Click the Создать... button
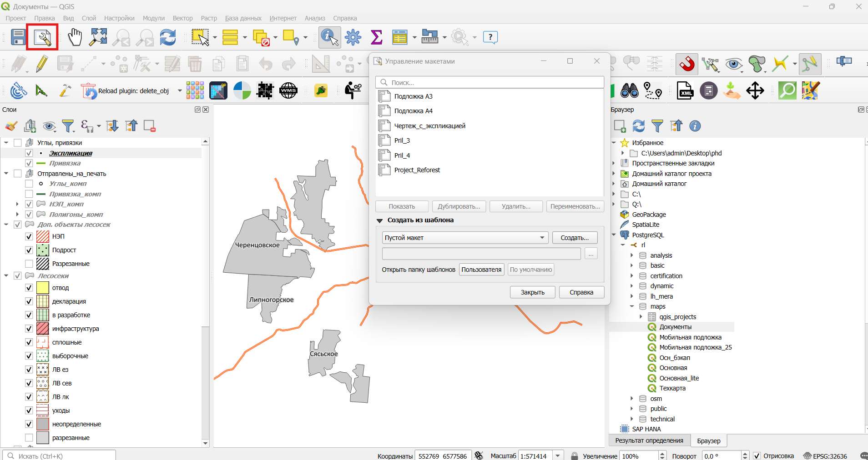This screenshot has width=868, height=460. pyautogui.click(x=575, y=238)
